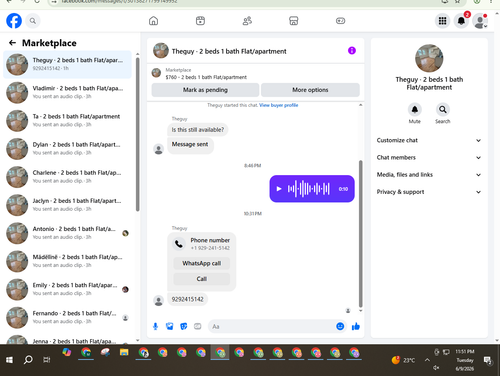
Task: Click the More options button
Action: pos(310,90)
